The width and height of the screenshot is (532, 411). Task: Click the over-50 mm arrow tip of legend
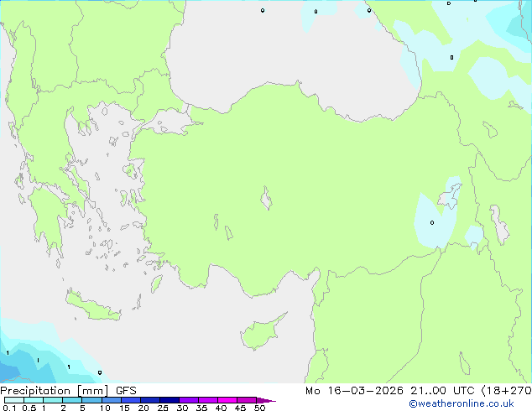266,400
